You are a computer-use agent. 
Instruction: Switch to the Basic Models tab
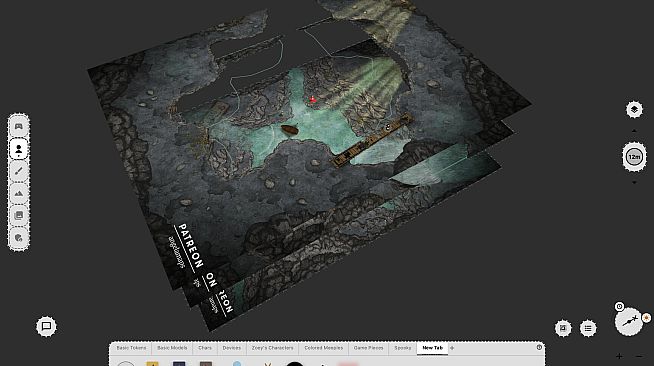[172, 348]
